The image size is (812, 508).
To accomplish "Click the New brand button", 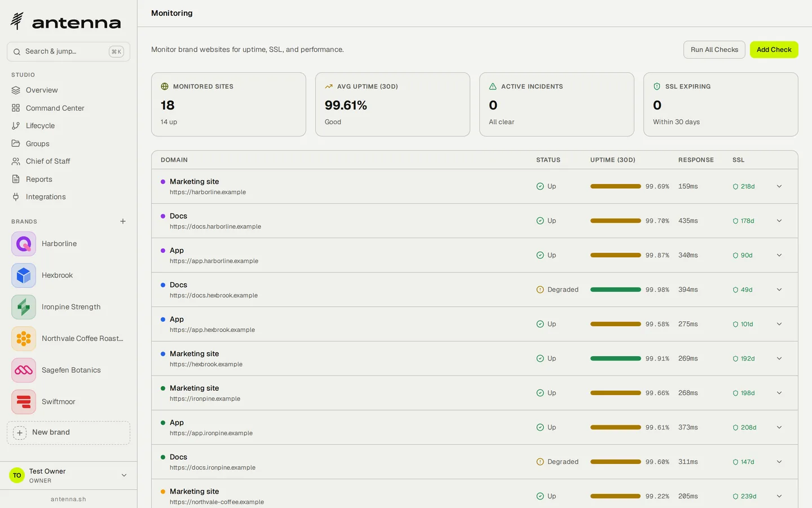I will pos(68,433).
